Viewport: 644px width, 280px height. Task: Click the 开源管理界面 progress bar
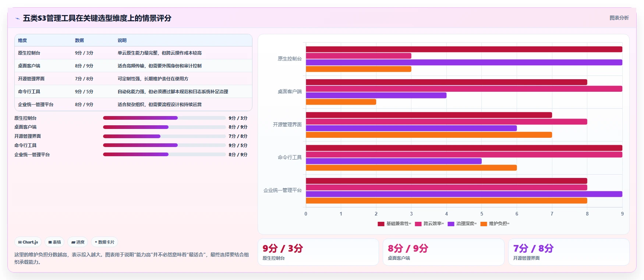pyautogui.click(x=164, y=136)
